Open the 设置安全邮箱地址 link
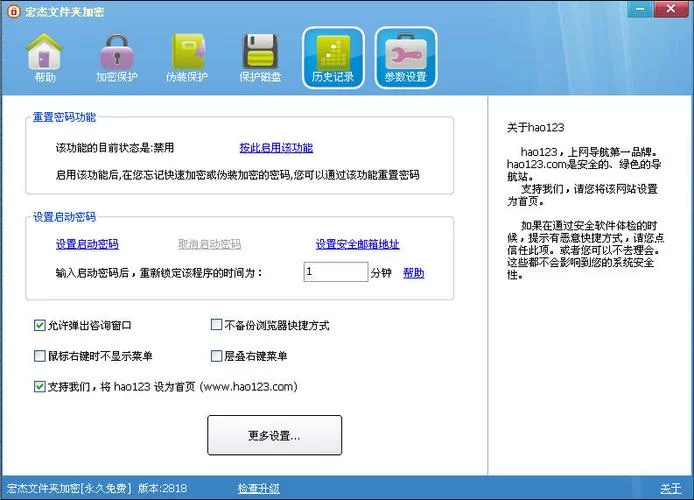 click(x=358, y=244)
